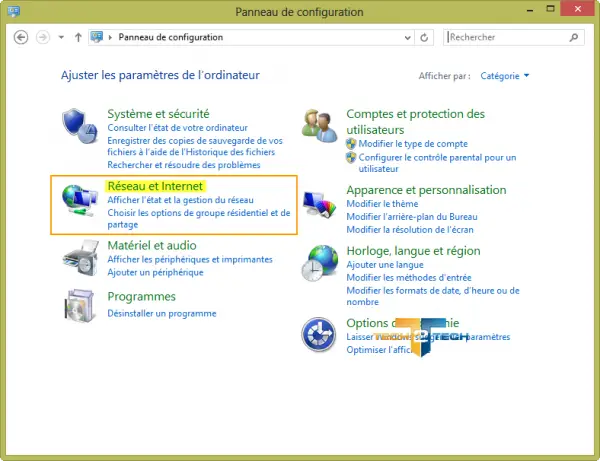Open the Catégorie view dropdown

coord(505,76)
